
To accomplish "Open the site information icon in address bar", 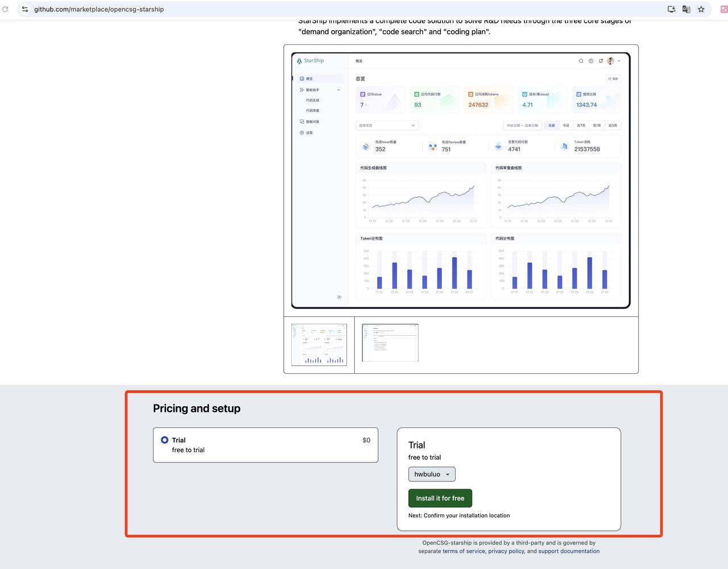I will pyautogui.click(x=25, y=9).
